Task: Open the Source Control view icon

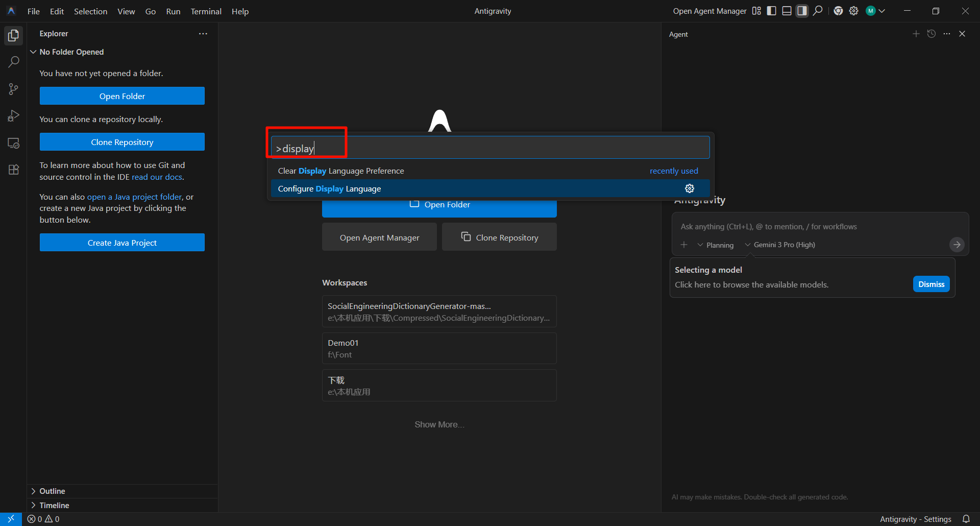Action: [x=14, y=89]
